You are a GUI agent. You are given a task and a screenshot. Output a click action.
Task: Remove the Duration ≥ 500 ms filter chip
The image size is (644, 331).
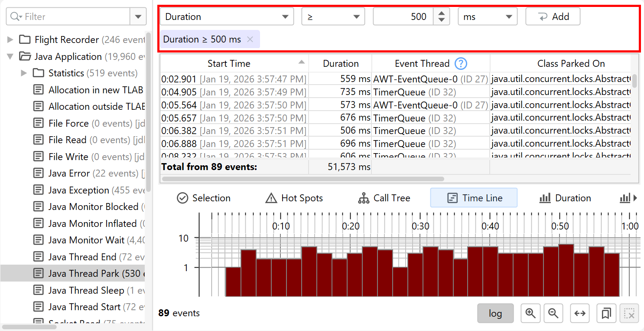click(250, 39)
